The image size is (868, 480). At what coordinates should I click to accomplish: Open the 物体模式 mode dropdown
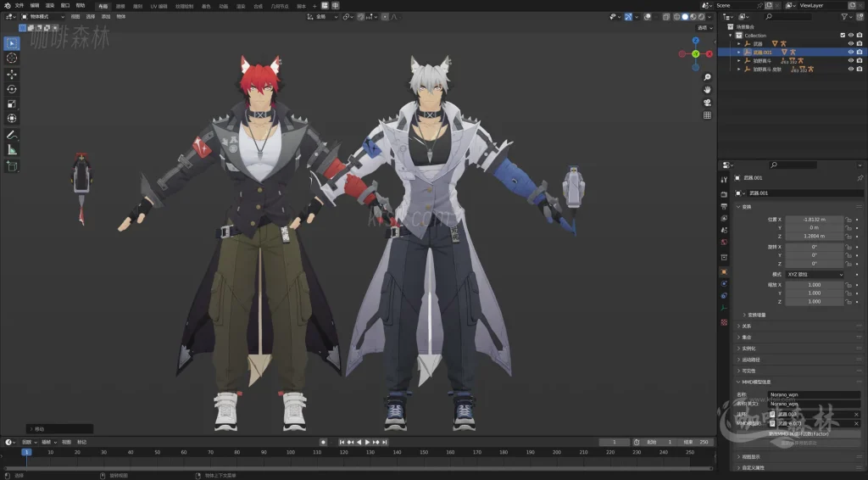click(x=42, y=17)
